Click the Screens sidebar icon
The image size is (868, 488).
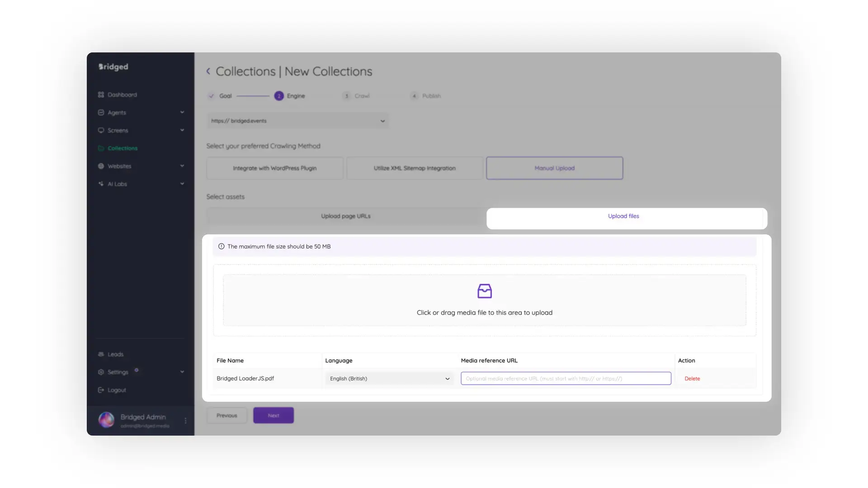(101, 130)
